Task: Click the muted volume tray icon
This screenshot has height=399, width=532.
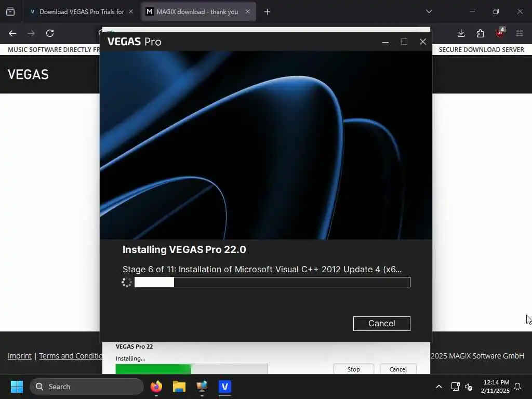Action: [469, 387]
